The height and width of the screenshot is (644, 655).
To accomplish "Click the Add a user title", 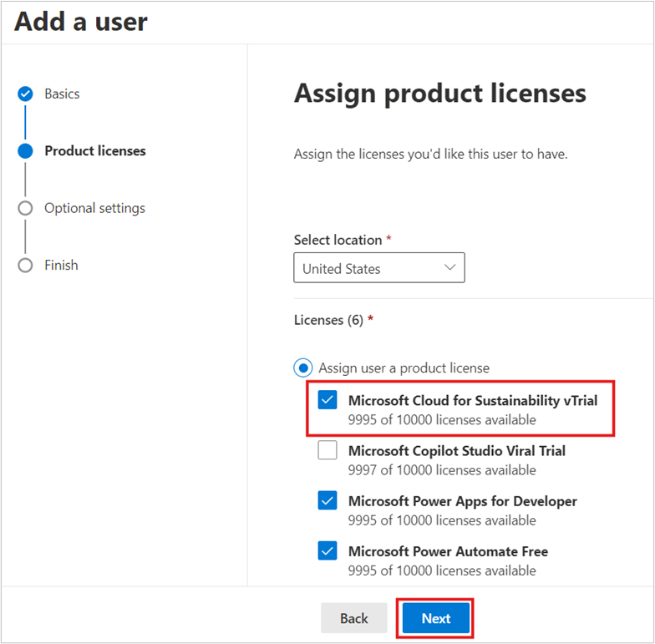I will coord(81,22).
